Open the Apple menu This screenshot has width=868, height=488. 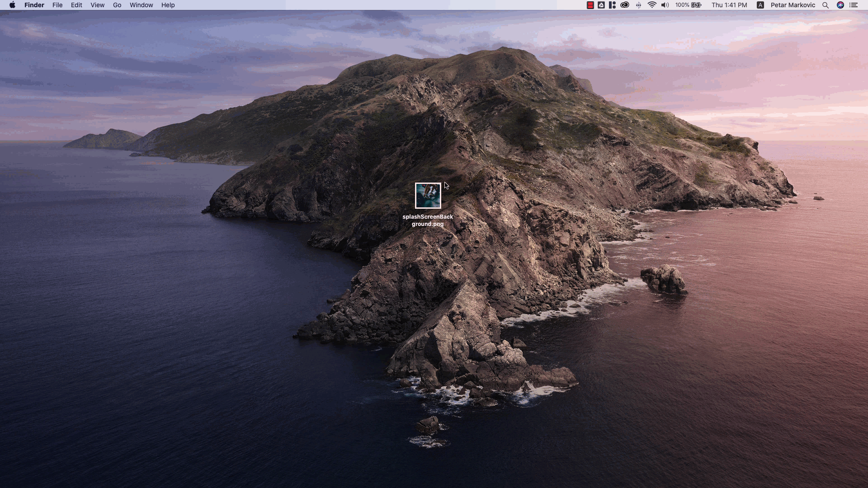[x=12, y=5]
